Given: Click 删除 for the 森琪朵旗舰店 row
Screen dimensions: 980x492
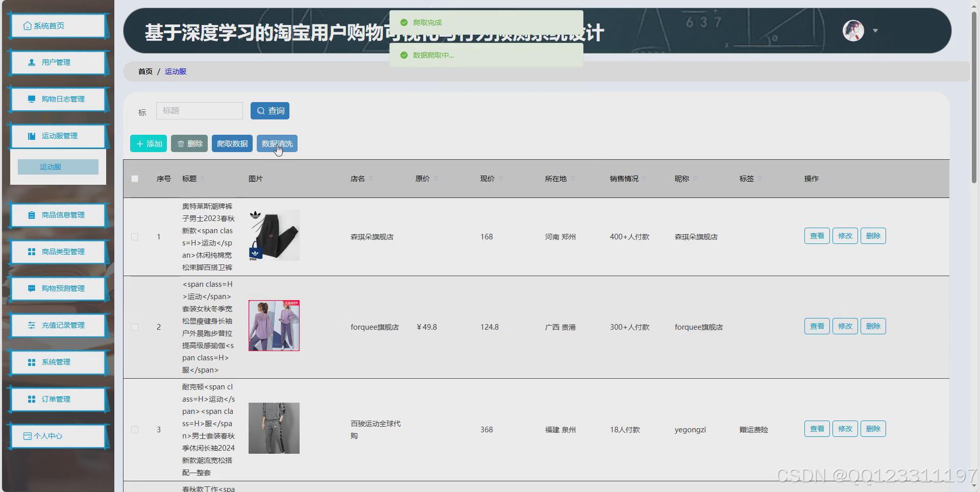Looking at the screenshot, I should tap(873, 236).
